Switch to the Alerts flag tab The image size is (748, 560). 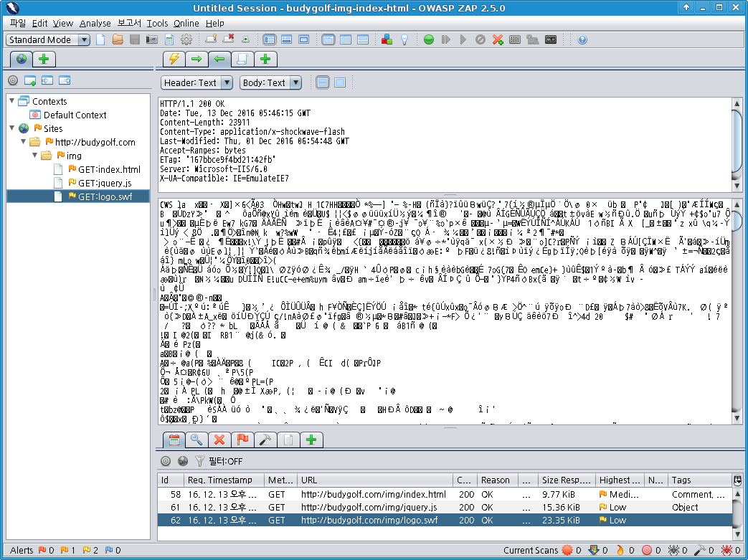(242, 440)
